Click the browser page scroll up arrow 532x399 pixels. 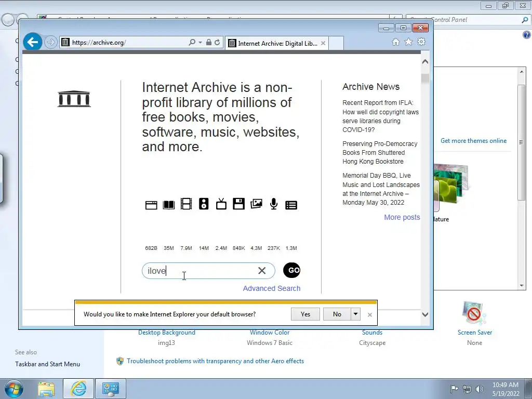pyautogui.click(x=425, y=62)
